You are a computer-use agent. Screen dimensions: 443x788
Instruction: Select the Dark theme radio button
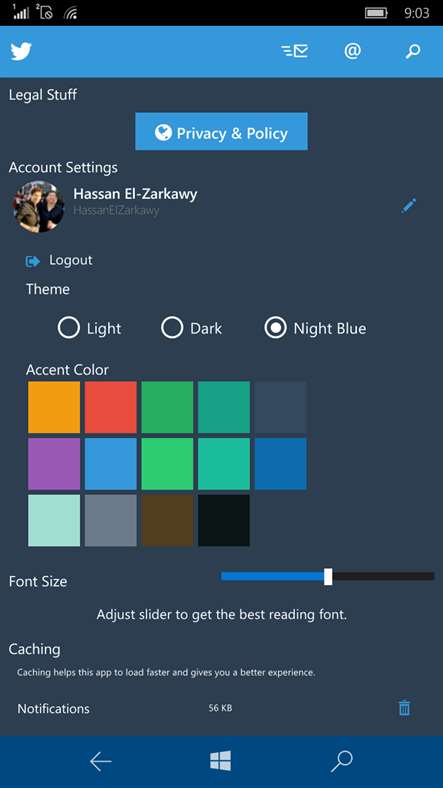172,328
